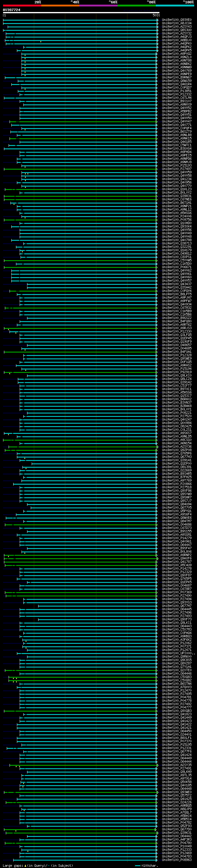This screenshot has height=868, width=197.
Task: Select label UniRef100_C0PQD7
Action: [177, 88]
